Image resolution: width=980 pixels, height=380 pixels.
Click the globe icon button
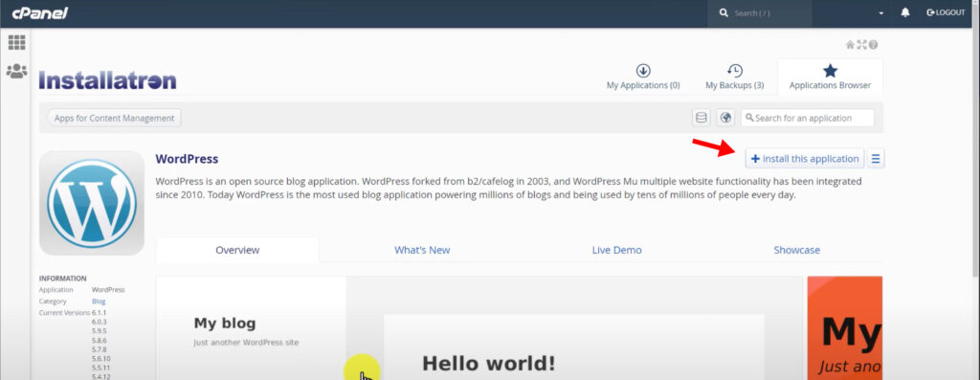[x=725, y=118]
